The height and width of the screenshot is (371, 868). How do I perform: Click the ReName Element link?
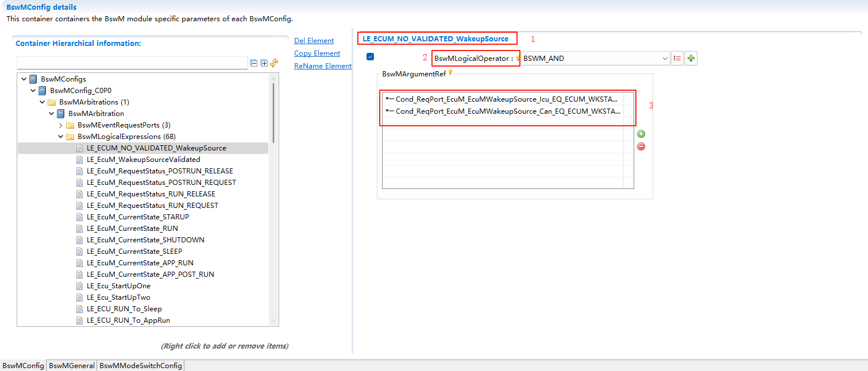pos(323,65)
